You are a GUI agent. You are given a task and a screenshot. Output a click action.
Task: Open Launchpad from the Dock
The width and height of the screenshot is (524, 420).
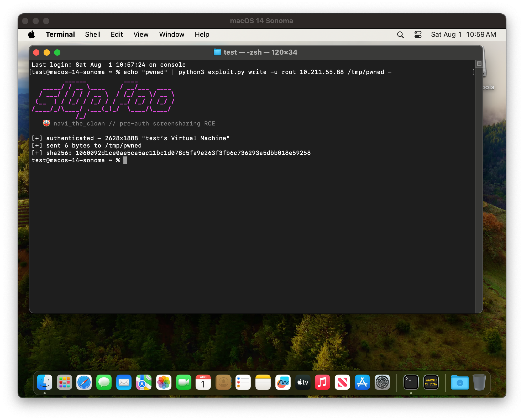tap(65, 382)
